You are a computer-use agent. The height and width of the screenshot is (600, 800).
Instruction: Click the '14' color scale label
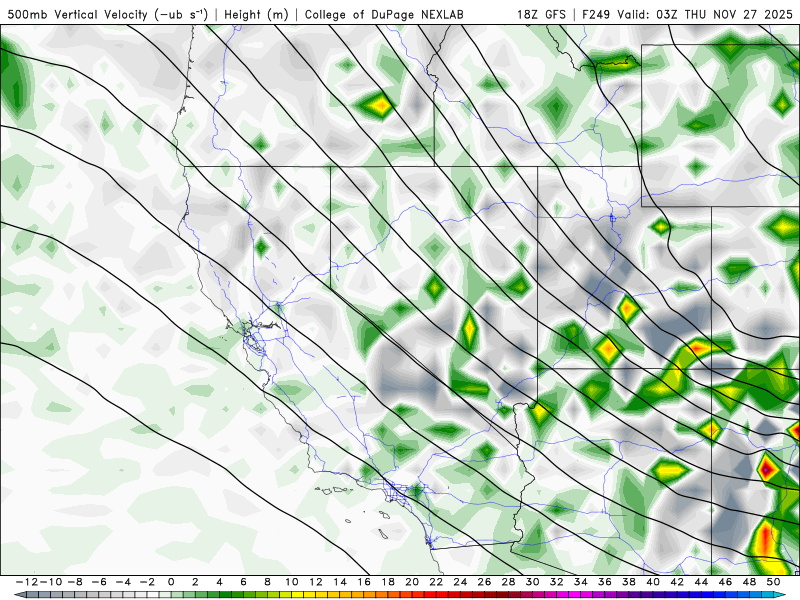[340, 582]
